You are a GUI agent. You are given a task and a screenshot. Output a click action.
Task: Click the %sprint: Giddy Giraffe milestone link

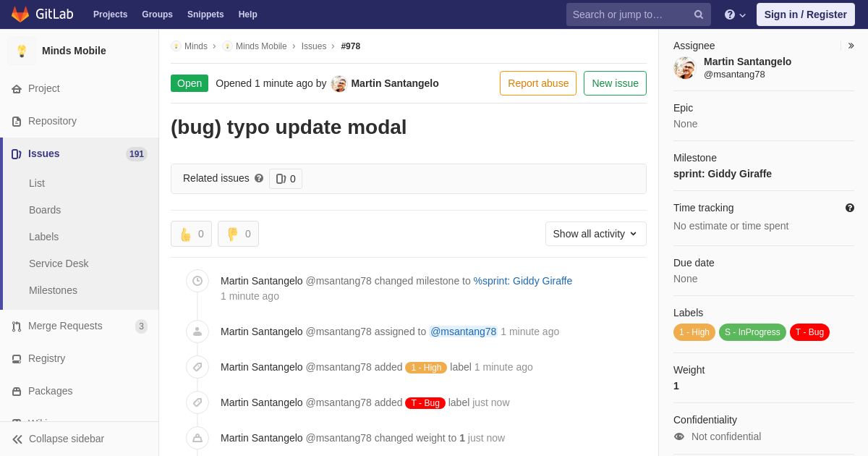523,281
